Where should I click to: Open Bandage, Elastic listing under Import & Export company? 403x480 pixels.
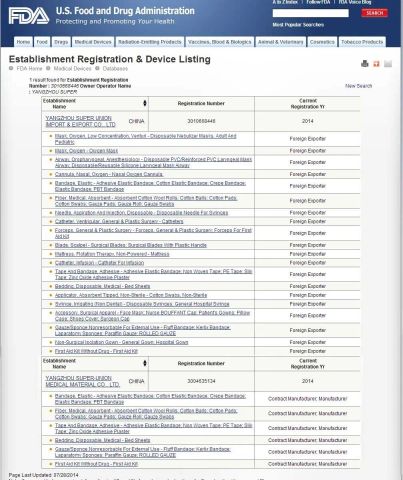pyautogui.click(x=150, y=186)
